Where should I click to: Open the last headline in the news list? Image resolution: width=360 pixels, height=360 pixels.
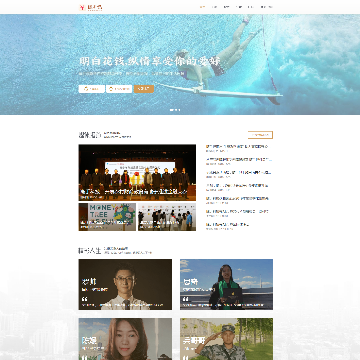[227, 224]
